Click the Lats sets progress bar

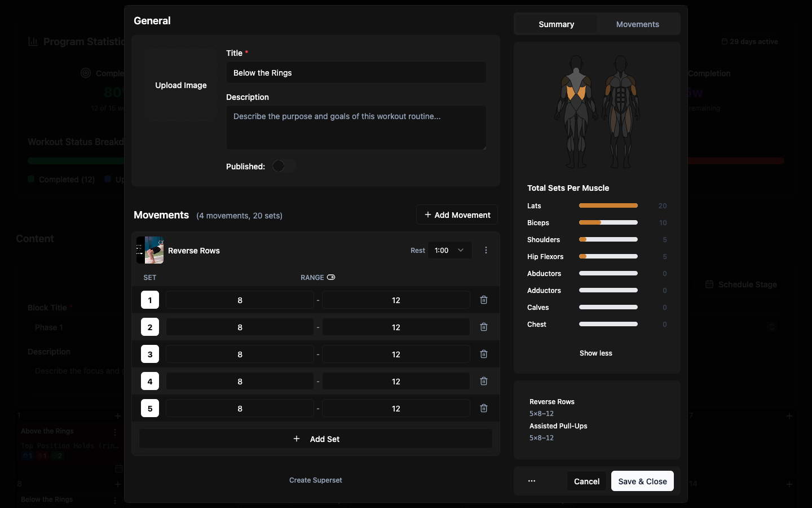pos(608,206)
